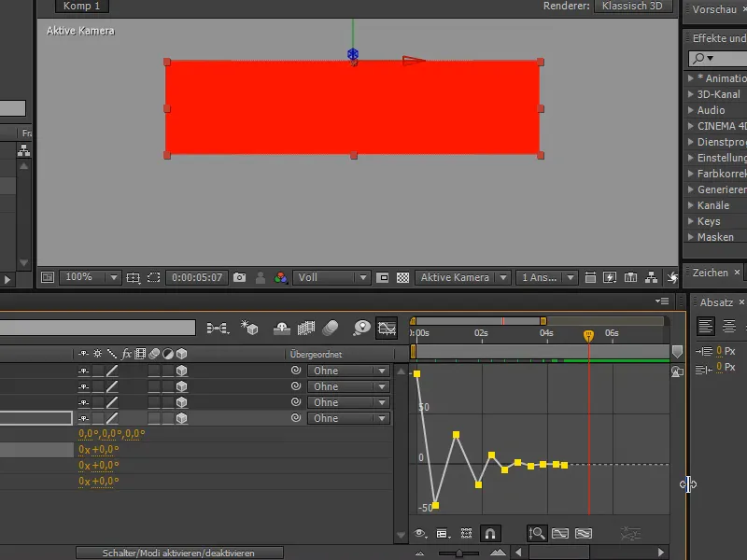Click the Brainstorm lightbulb icon
The width and height of the screenshot is (747, 560).
362,329
